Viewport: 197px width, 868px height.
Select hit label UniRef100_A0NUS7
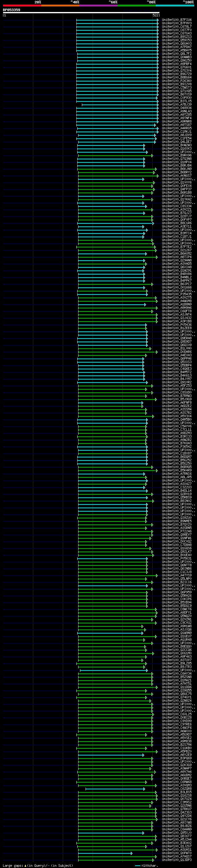tap(177, 176)
